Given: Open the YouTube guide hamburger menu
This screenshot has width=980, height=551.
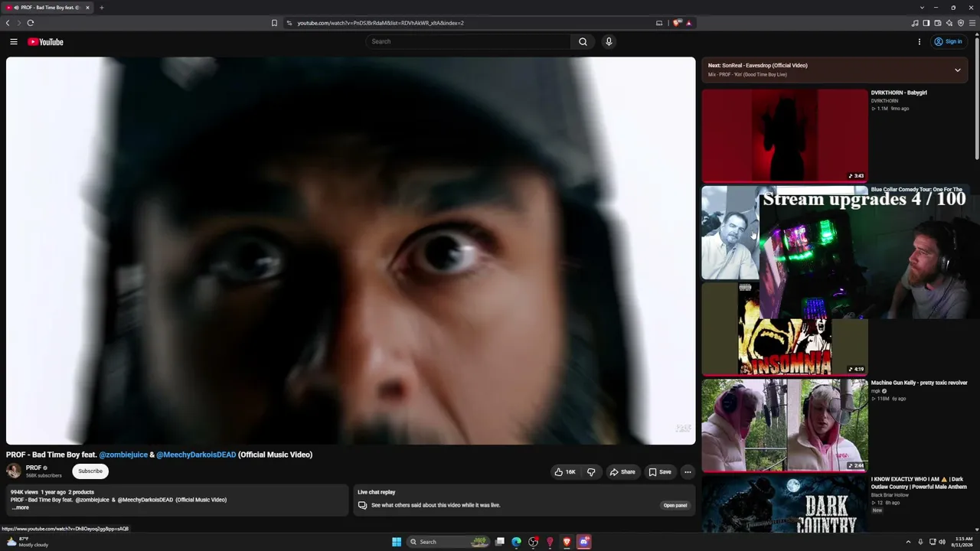Looking at the screenshot, I should [14, 42].
